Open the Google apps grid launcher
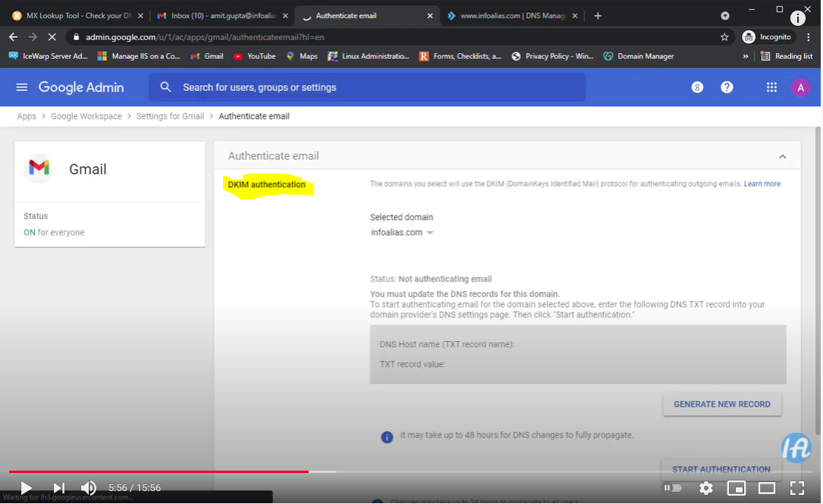 coord(771,87)
